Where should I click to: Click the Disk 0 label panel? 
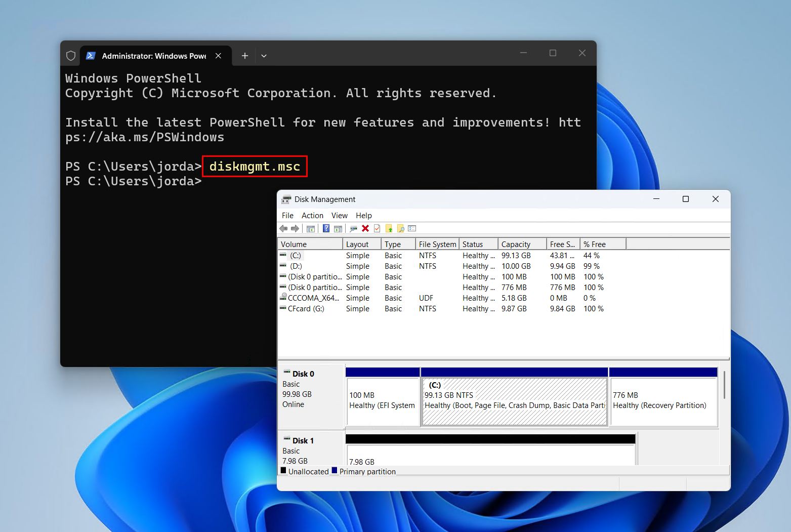pyautogui.click(x=311, y=396)
